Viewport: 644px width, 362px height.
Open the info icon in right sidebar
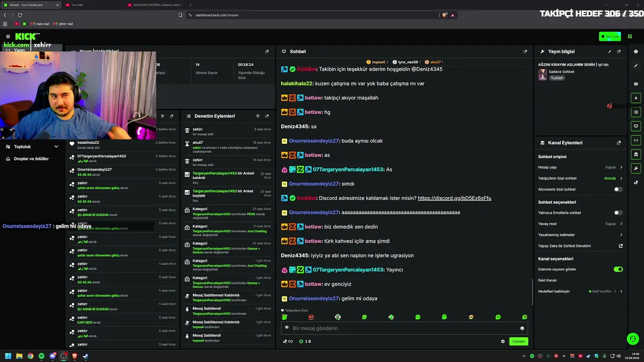tap(636, 51)
